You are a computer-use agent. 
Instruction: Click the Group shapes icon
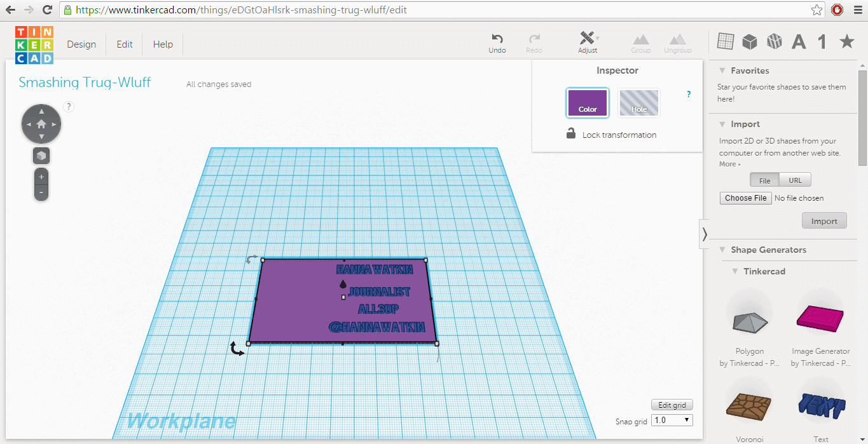640,39
